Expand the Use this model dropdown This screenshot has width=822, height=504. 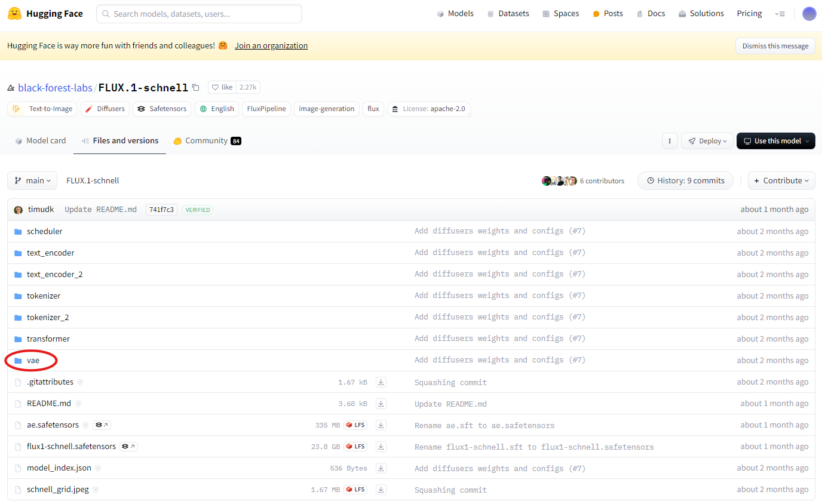pyautogui.click(x=776, y=141)
